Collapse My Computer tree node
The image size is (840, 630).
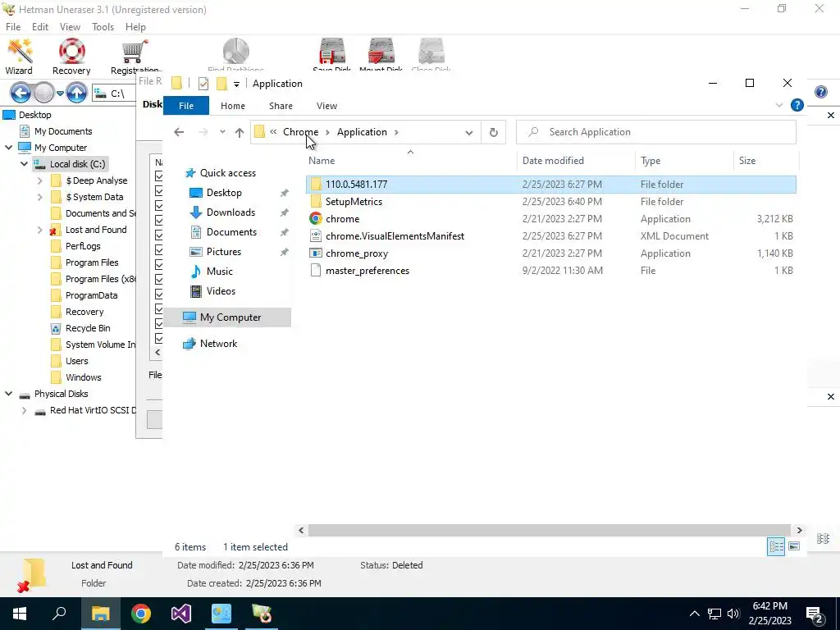point(8,148)
